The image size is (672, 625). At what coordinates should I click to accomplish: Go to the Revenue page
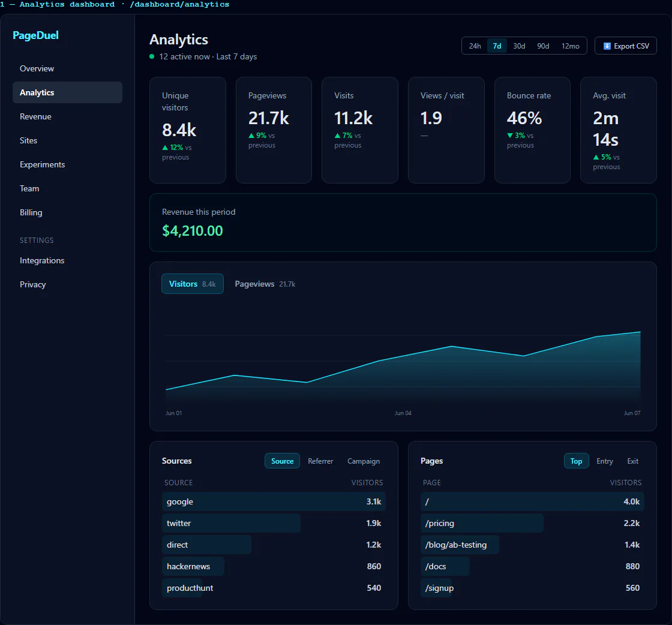pyautogui.click(x=67, y=116)
